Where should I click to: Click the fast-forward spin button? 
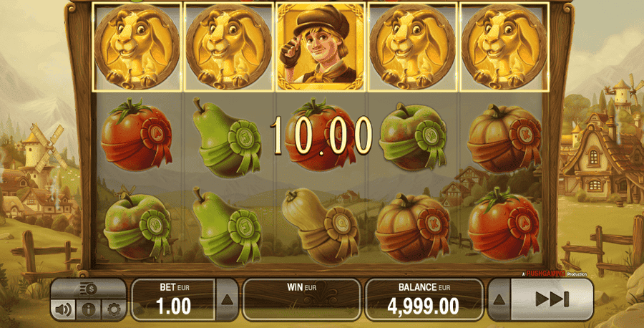(552, 299)
